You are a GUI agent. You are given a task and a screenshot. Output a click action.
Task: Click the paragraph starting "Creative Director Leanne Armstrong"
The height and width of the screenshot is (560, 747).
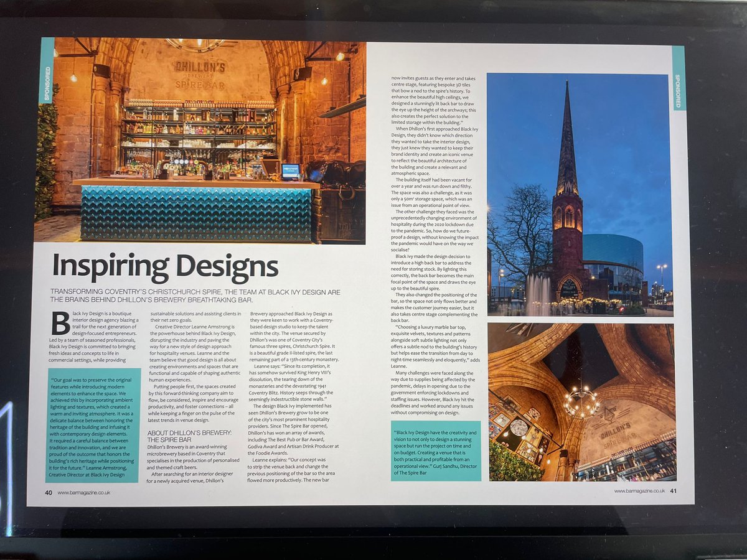(x=194, y=355)
